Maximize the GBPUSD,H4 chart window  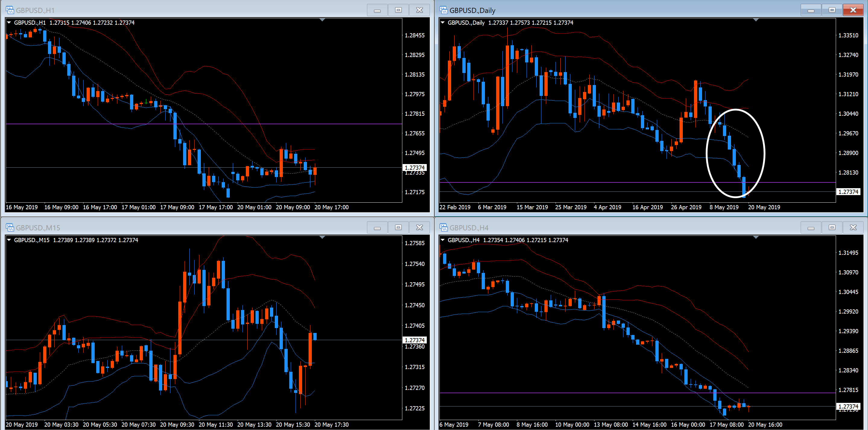[x=832, y=228]
